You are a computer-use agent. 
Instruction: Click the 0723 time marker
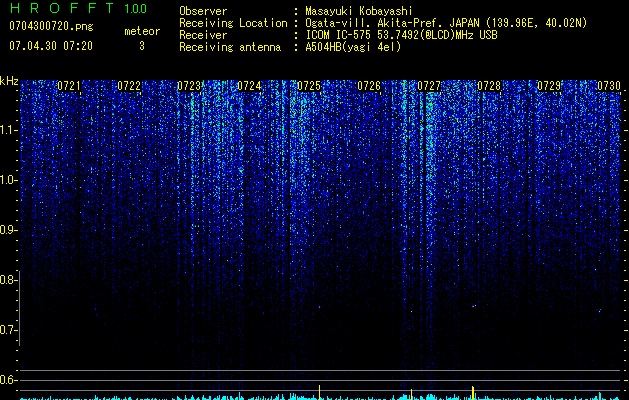pyautogui.click(x=189, y=86)
